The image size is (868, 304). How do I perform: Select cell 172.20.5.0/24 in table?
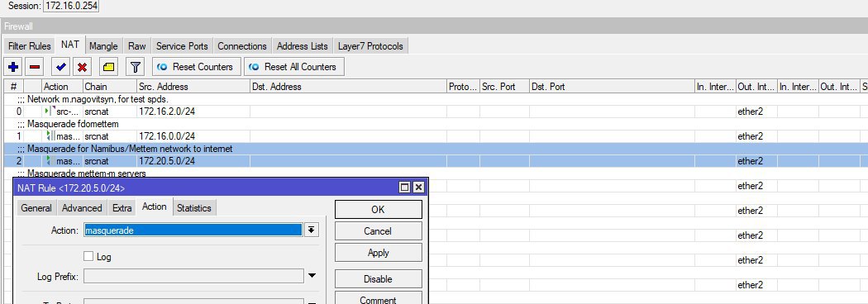click(x=167, y=161)
